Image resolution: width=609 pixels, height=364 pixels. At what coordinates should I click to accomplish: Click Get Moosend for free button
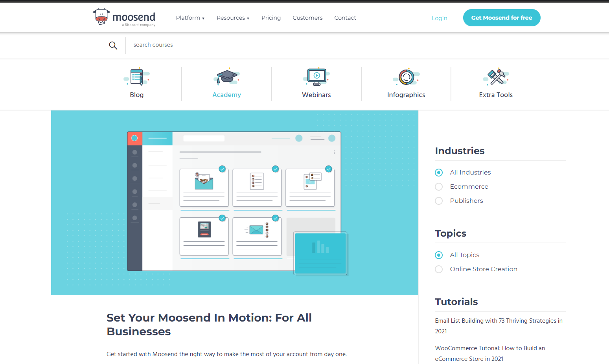502,18
